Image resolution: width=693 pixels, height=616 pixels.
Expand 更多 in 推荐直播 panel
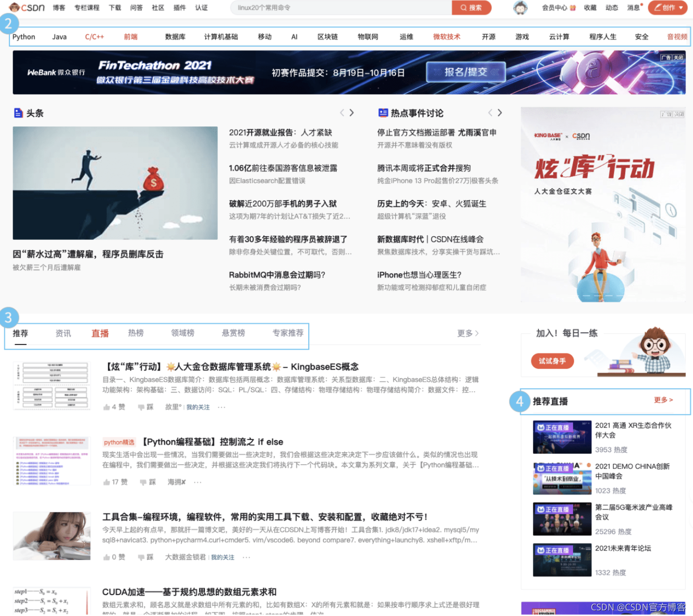tap(663, 400)
